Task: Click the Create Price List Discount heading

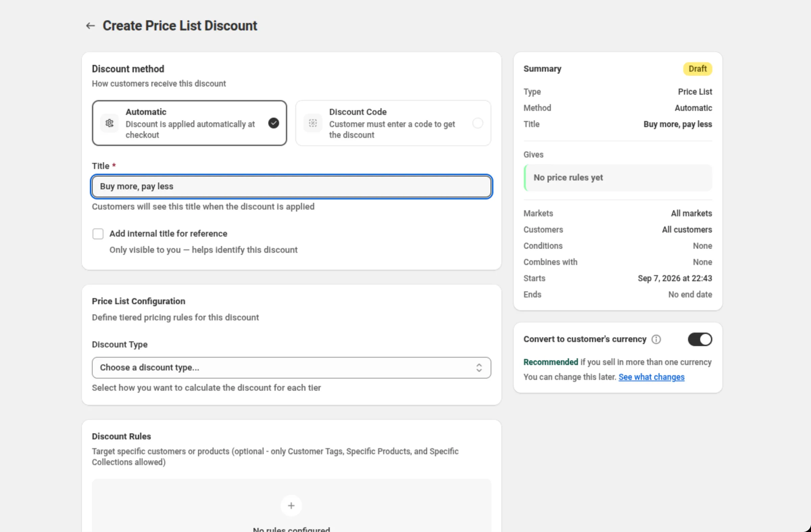Action: tap(180, 26)
